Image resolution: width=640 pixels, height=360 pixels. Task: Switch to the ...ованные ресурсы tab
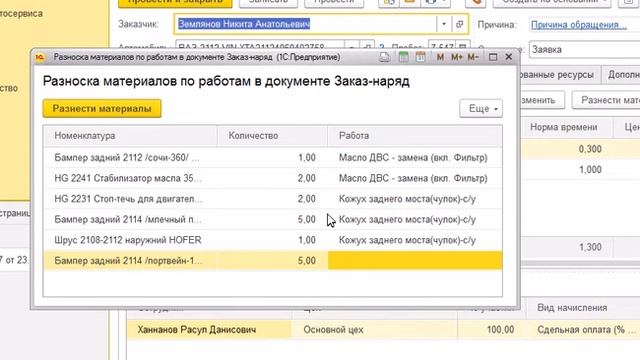559,75
